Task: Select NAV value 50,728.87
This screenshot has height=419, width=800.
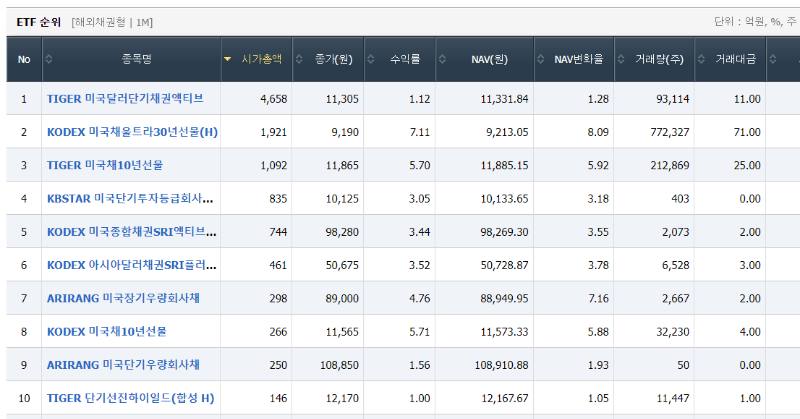Action: point(505,265)
